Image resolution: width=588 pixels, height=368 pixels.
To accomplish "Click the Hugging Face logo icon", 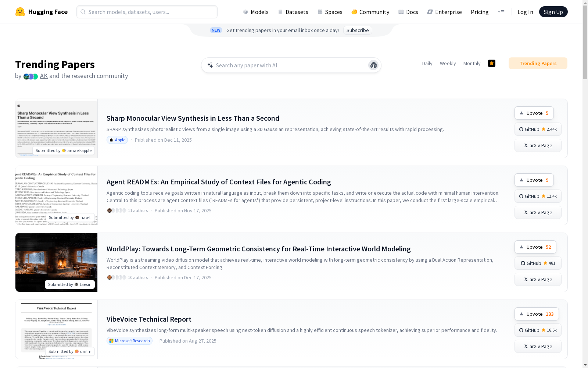I will point(20,12).
